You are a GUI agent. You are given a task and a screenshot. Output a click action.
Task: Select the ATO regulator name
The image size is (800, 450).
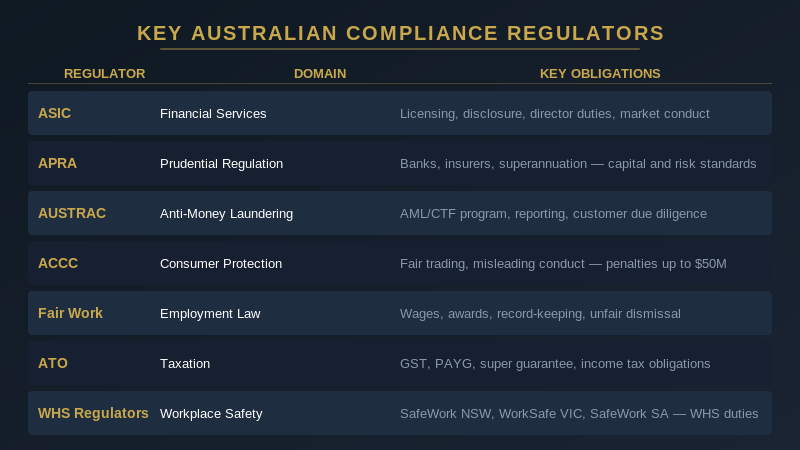pyautogui.click(x=53, y=363)
